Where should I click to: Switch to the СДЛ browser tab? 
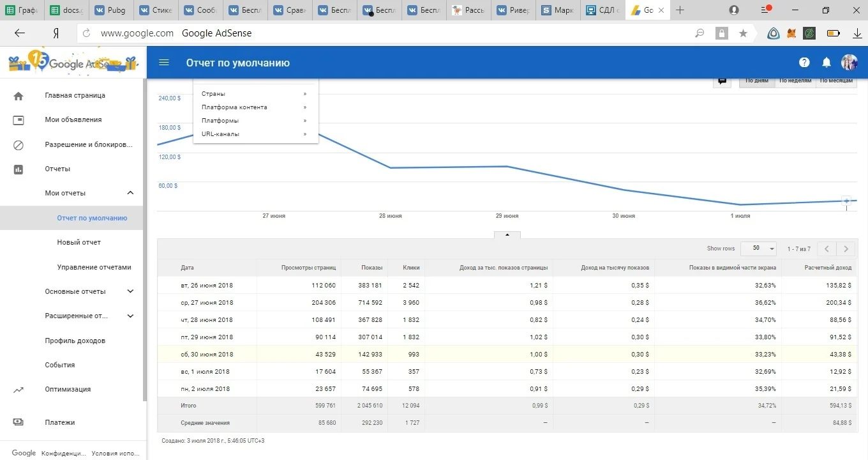(602, 10)
